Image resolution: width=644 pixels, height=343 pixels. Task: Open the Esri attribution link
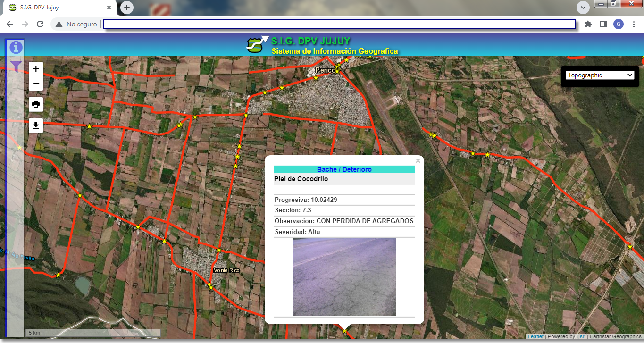[x=580, y=337]
